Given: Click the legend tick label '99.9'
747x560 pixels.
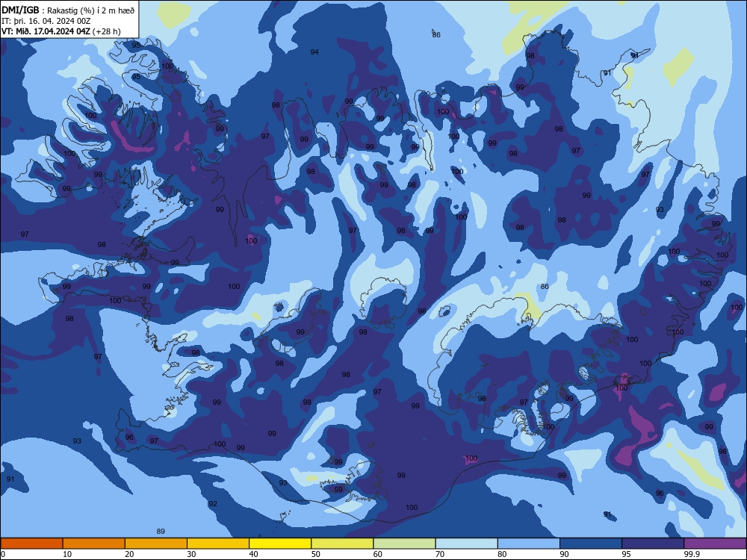Looking at the screenshot, I should [692, 554].
